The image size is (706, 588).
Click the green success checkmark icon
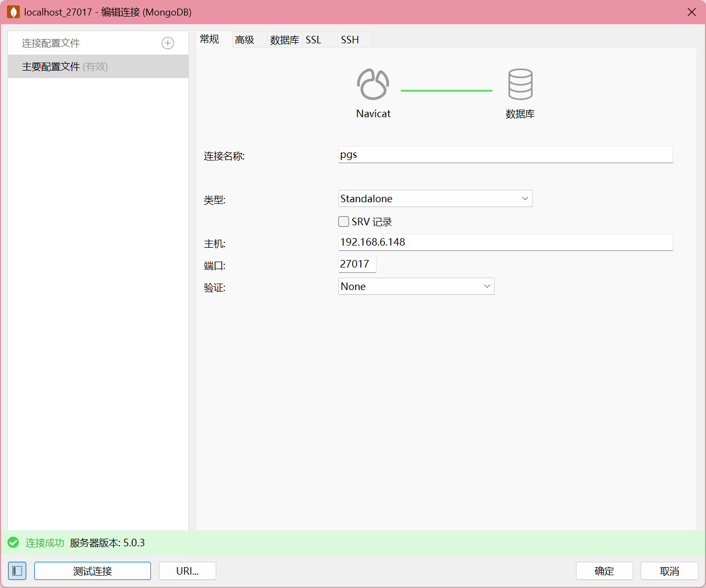[x=13, y=543]
